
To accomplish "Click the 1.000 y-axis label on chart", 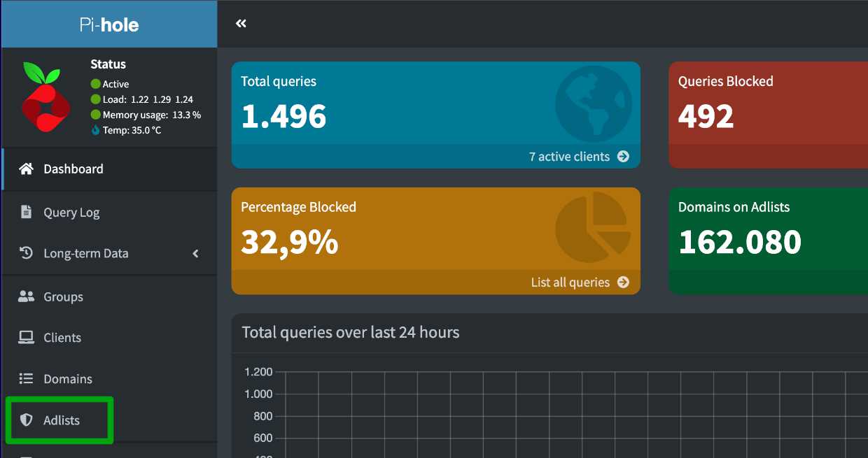I will point(258,394).
